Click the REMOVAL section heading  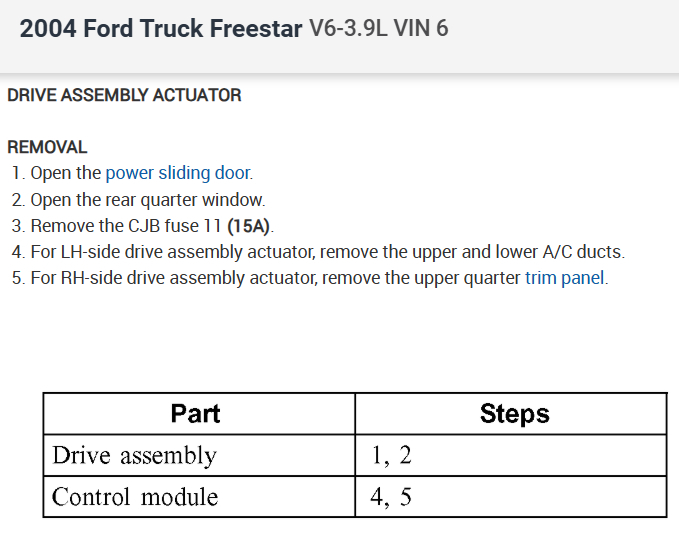[x=47, y=147]
